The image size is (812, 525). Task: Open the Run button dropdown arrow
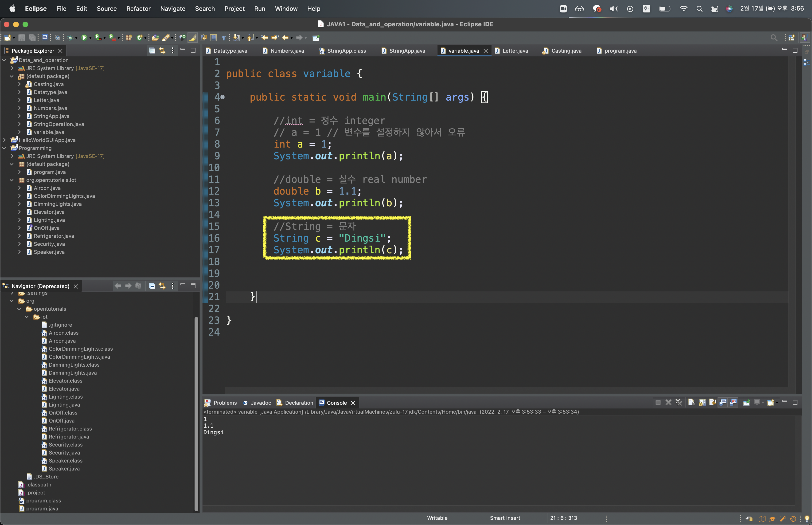click(x=90, y=38)
